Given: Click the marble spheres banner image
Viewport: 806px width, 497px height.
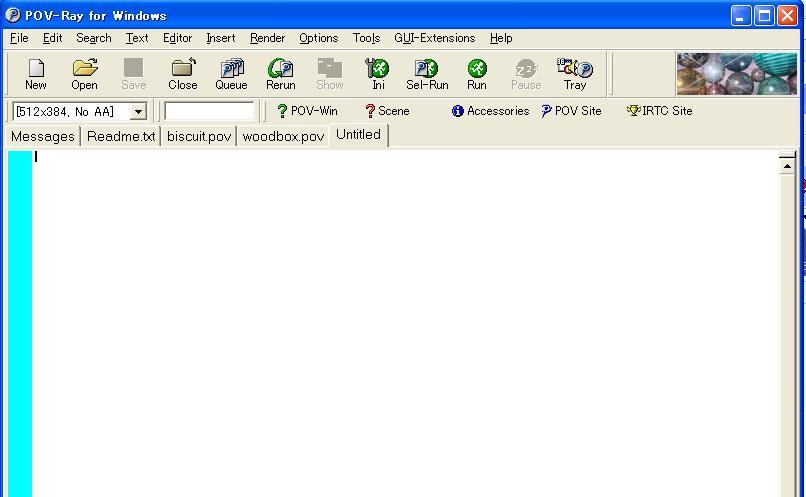Looking at the screenshot, I should click(737, 73).
